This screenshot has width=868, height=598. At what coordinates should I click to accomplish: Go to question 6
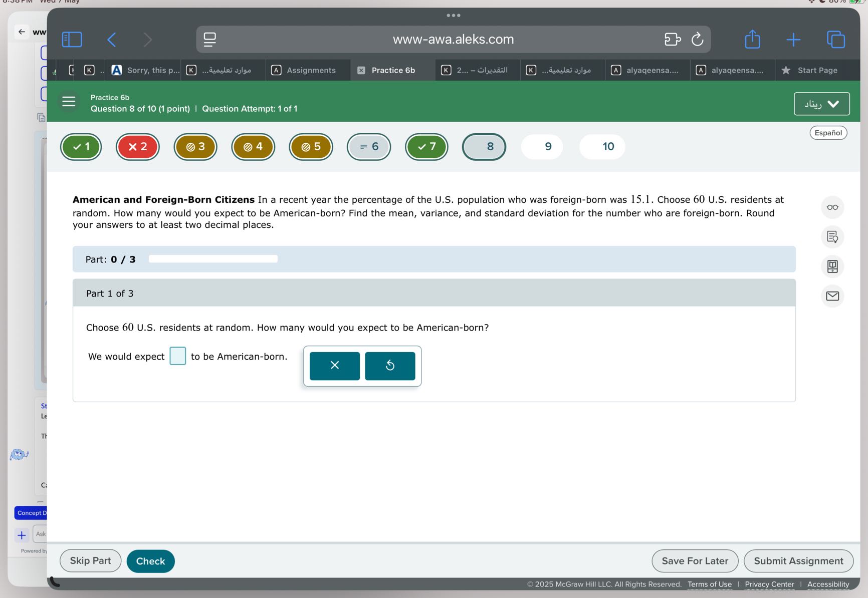[x=369, y=147]
